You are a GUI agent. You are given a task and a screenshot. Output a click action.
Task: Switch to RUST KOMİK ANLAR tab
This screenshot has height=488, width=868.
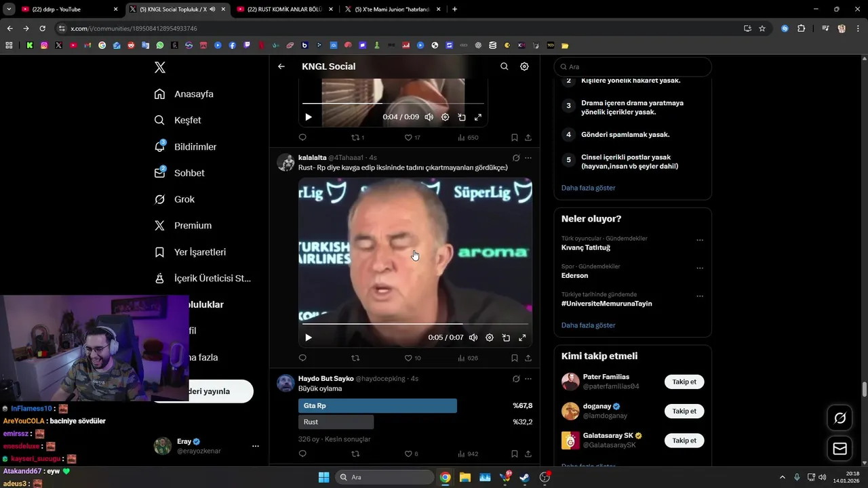point(285,9)
